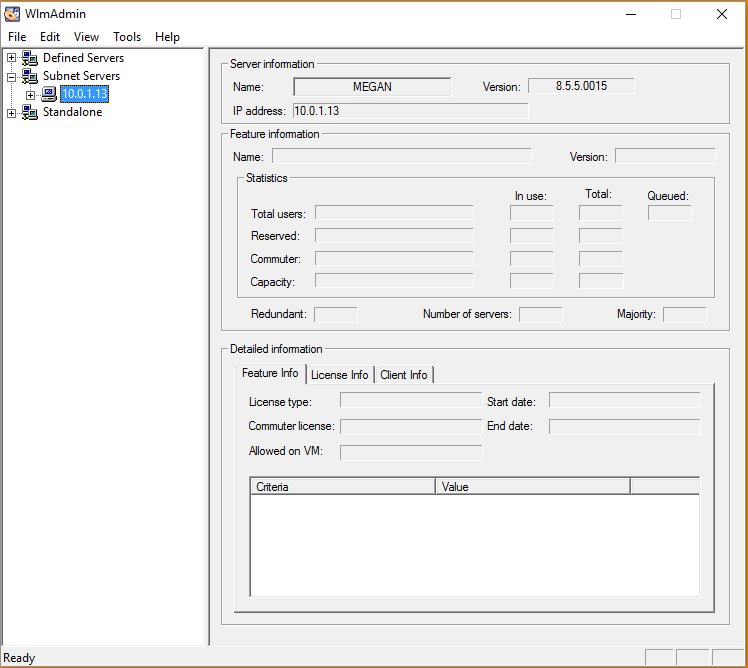Open the Help menu
This screenshot has height=668, width=748.
coord(167,37)
